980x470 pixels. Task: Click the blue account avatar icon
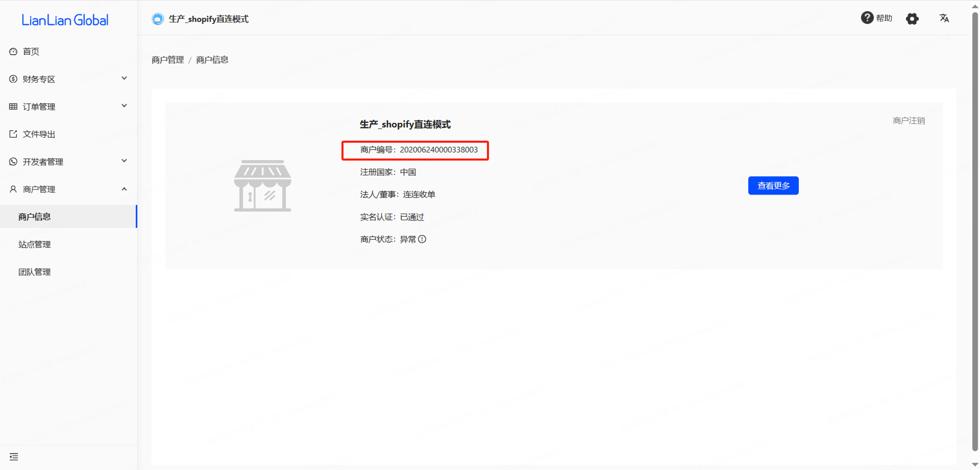click(x=157, y=19)
